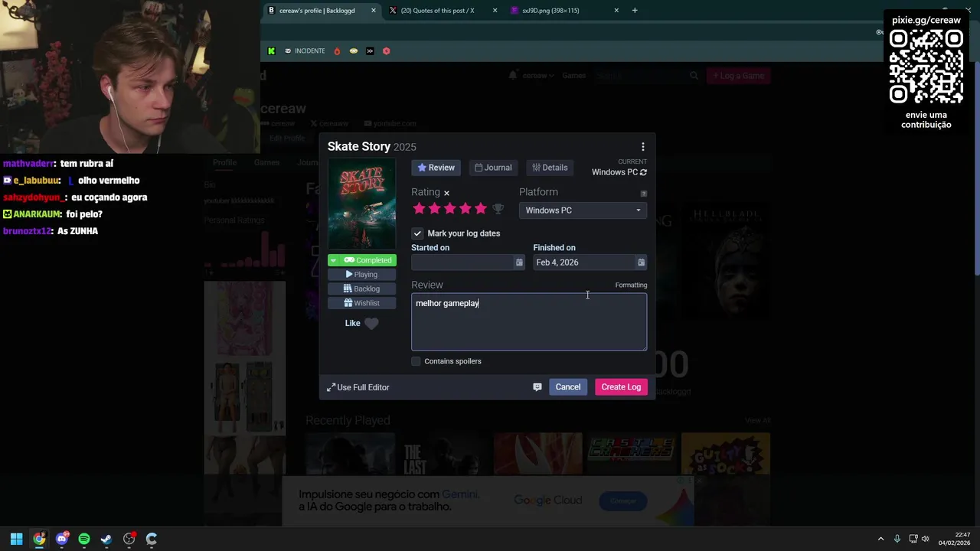Click the Finished on Feb 4, 2026 field

584,262
